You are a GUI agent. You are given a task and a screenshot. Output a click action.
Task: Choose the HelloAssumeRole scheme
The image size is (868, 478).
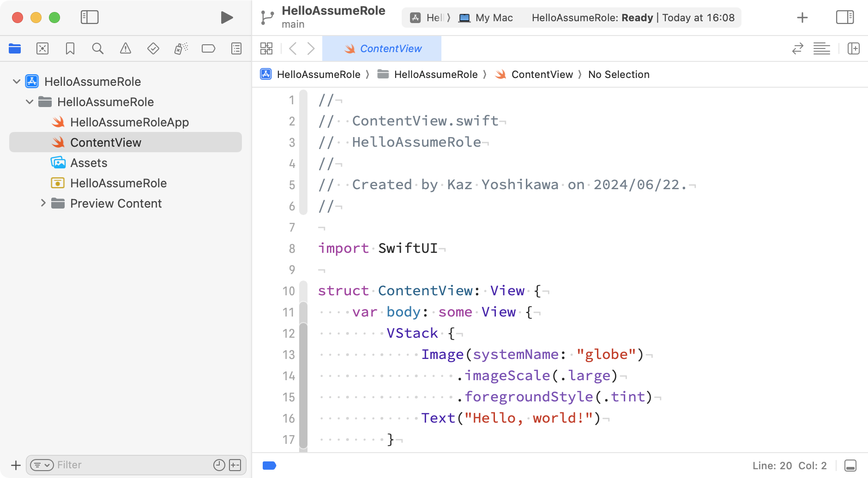click(x=430, y=18)
